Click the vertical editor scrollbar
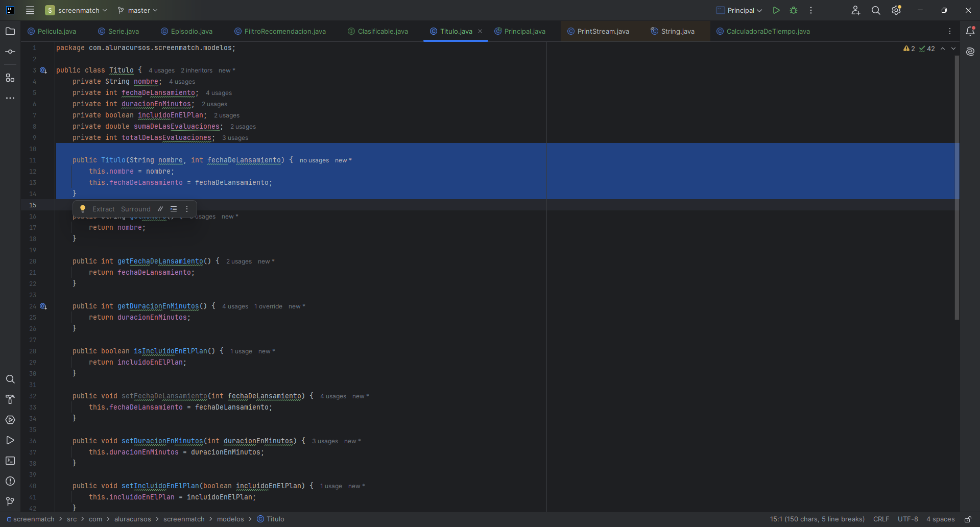This screenshot has height=527, width=980. 957,188
